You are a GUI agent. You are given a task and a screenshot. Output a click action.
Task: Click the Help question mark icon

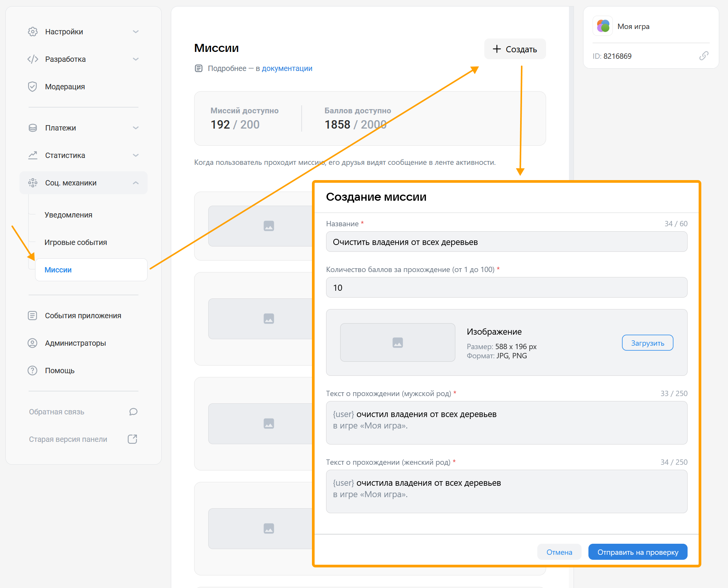[33, 371]
